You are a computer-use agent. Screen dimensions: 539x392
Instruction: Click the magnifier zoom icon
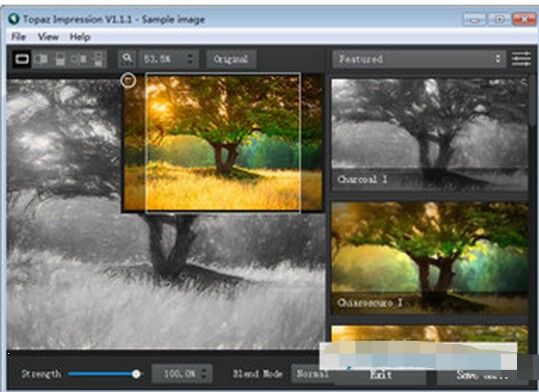(x=127, y=58)
